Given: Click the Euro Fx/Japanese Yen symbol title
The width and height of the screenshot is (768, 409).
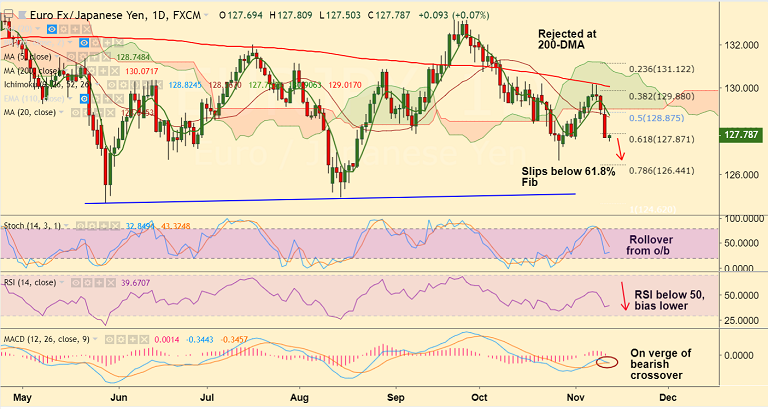Looking at the screenshot, I should pyautogui.click(x=115, y=15).
